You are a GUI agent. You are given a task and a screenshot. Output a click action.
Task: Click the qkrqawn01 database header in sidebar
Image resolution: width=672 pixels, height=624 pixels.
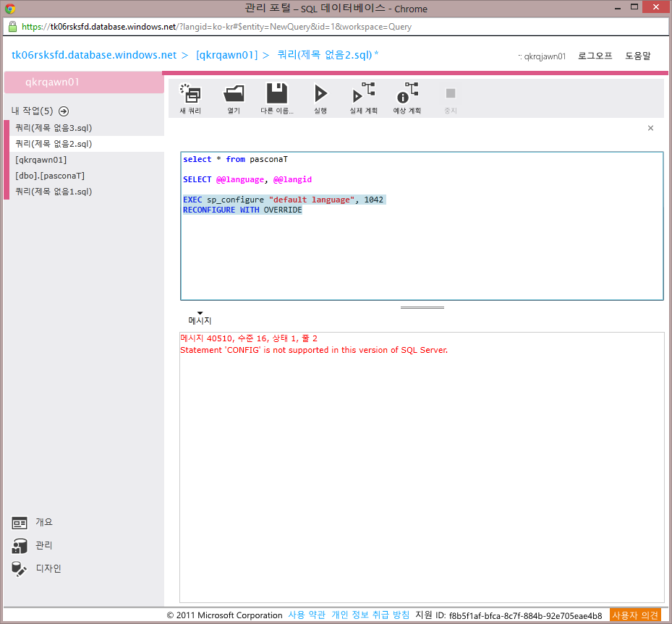pyautogui.click(x=84, y=82)
